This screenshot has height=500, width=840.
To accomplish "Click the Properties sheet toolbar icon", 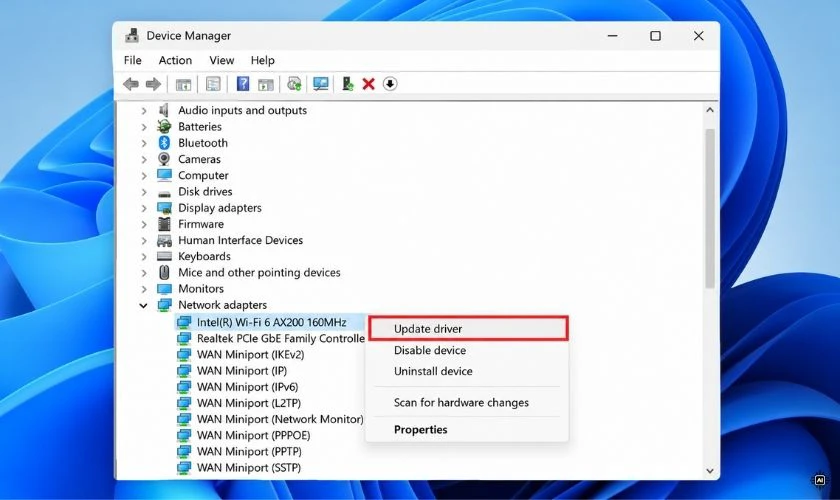I will tap(213, 84).
